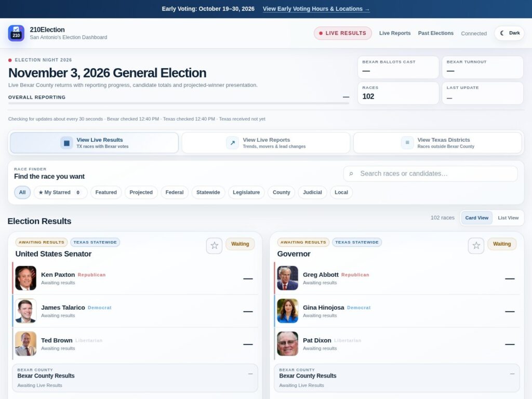
Task: Click the 'United States Senator' race title
Action: pyautogui.click(x=54, y=254)
